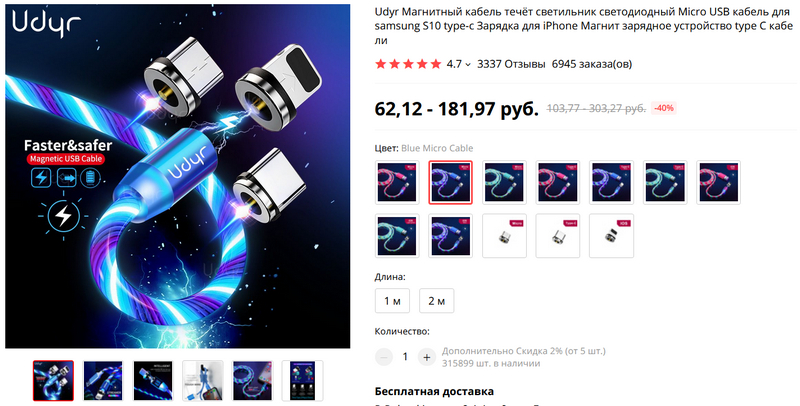Select the IOS plug-only variant
The image size is (800, 406).
click(x=611, y=236)
